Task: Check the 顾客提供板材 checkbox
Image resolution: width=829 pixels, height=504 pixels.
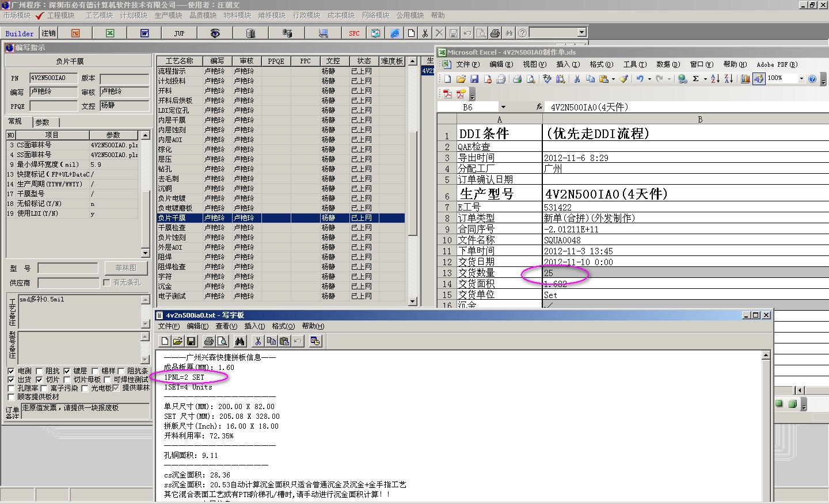Action: (11, 397)
